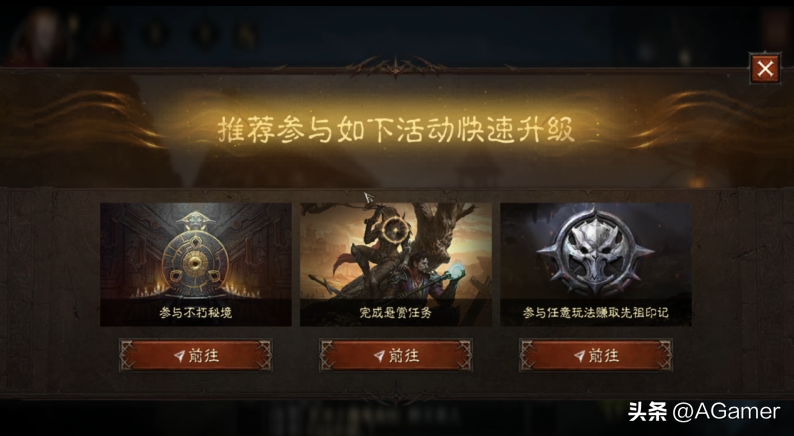Select the 参与不朽秘境 card image
The width and height of the screenshot is (794, 436).
tap(195, 264)
